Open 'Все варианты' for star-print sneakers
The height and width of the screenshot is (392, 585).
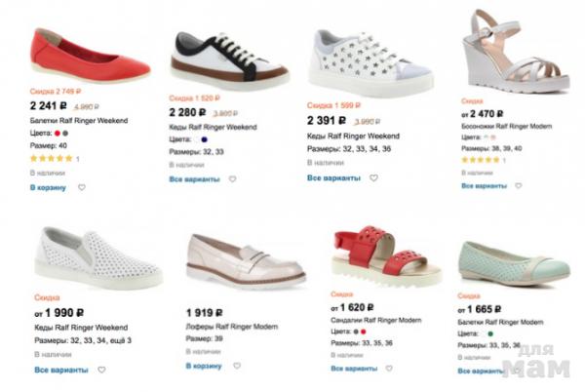(x=333, y=178)
